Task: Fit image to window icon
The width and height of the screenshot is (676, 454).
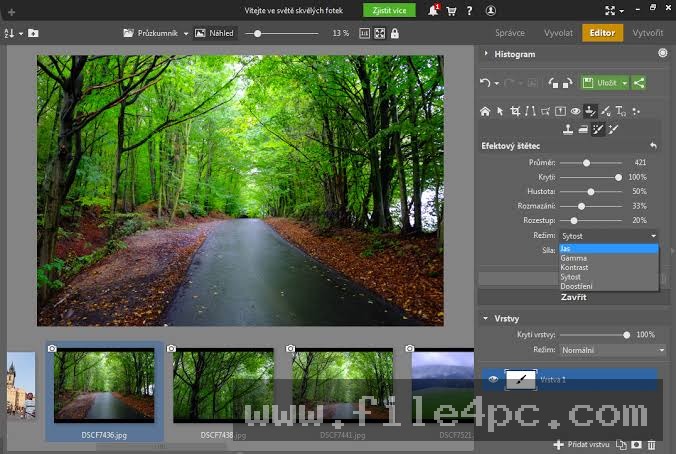Action: point(380,33)
